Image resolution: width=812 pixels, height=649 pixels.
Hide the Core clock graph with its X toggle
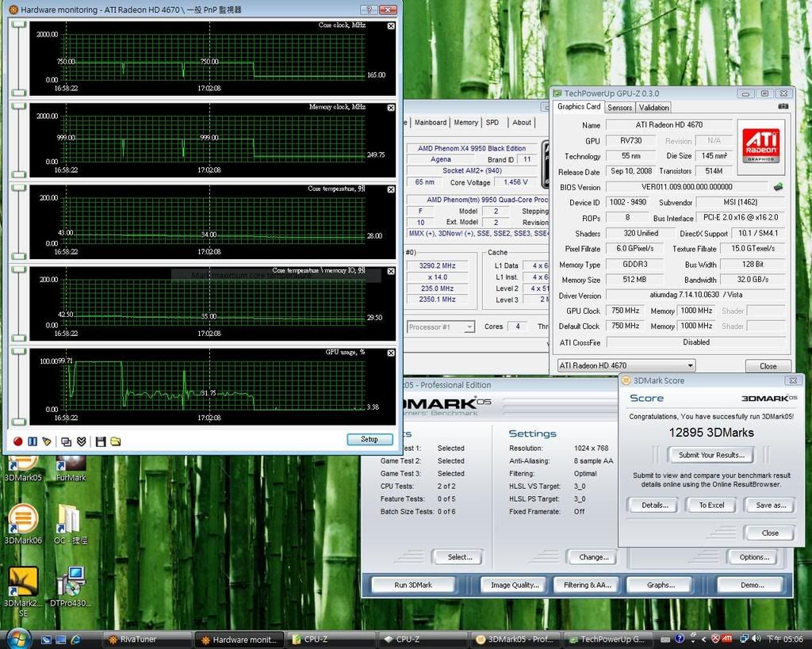coord(391,26)
